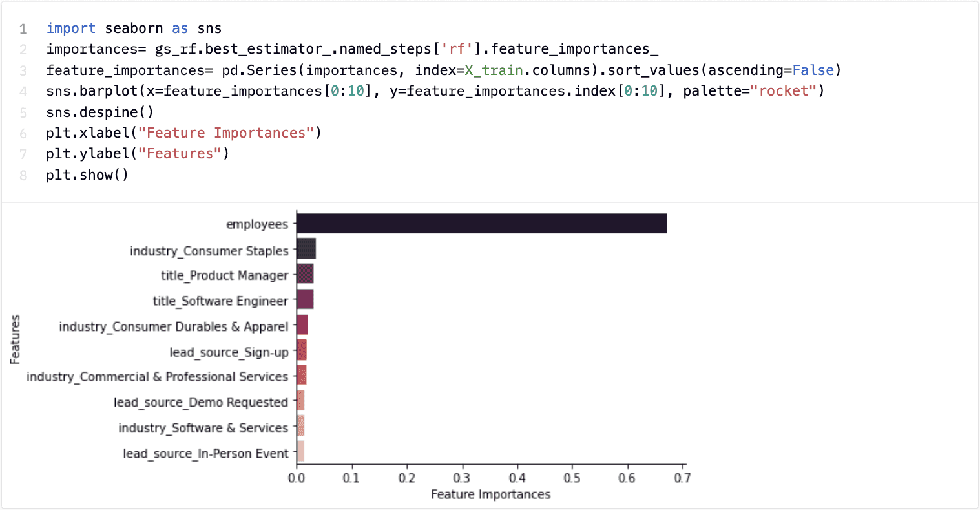Click the 'lead_source_Demo Requested' label
This screenshot has width=980, height=510.
[x=201, y=402]
